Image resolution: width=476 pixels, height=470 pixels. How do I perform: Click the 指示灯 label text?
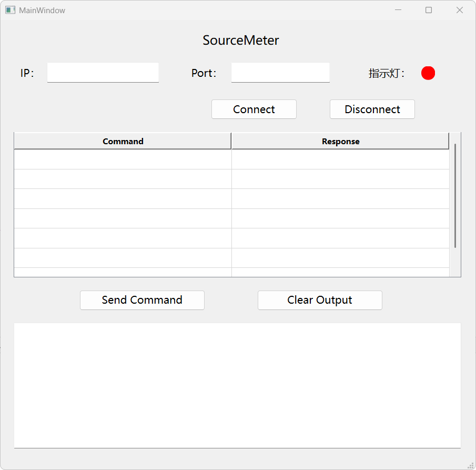click(387, 73)
